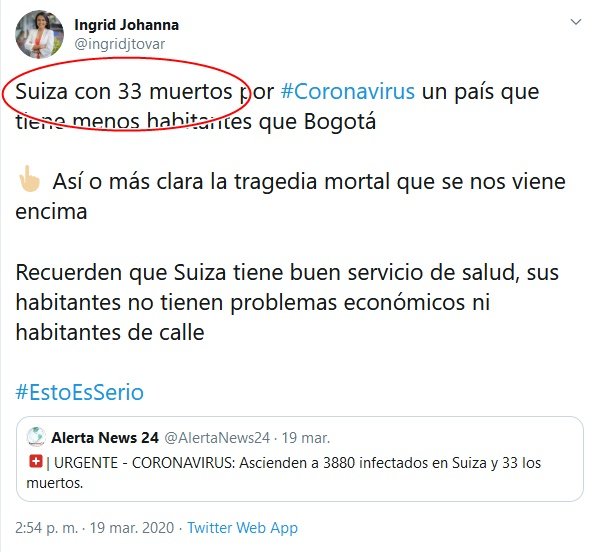Click the circled text 'Suiza con 33 muertos'
The image size is (598, 552).
(124, 92)
